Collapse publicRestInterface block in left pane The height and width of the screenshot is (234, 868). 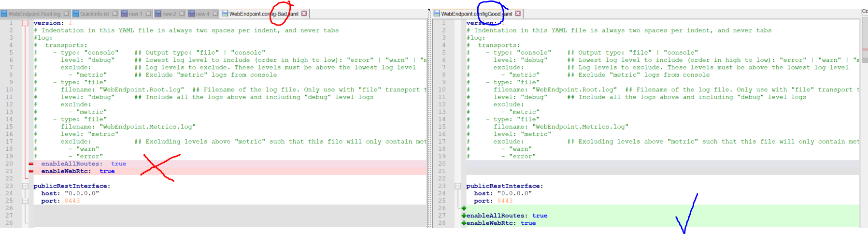pyautogui.click(x=25, y=186)
